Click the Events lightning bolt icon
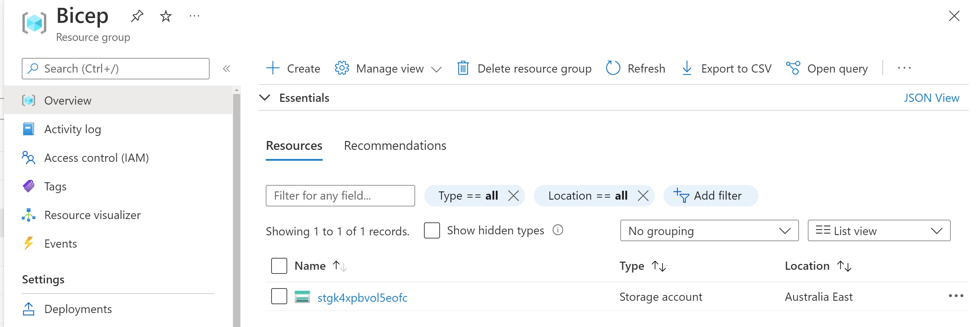The image size is (980, 327). [29, 243]
